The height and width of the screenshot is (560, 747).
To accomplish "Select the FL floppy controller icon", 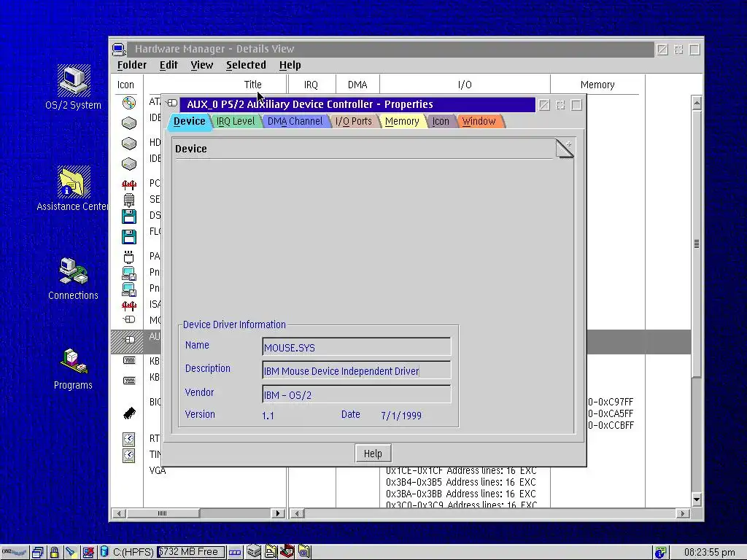I will coord(128,237).
